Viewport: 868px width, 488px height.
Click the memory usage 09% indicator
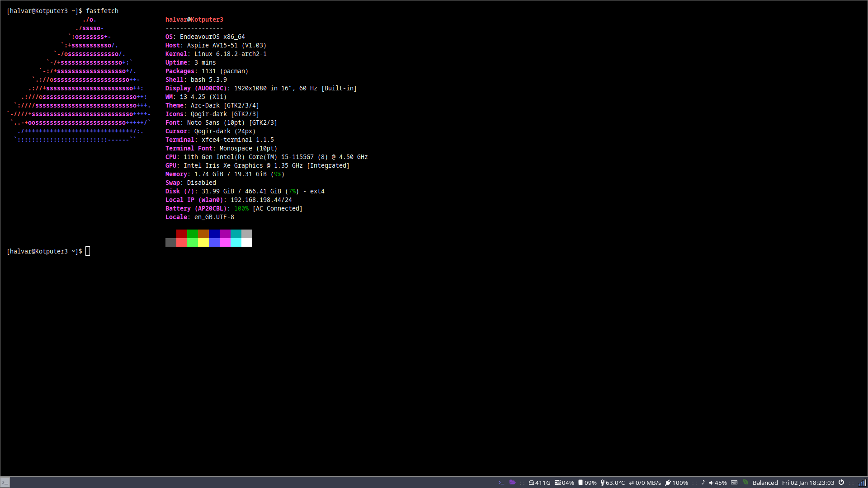588,483
